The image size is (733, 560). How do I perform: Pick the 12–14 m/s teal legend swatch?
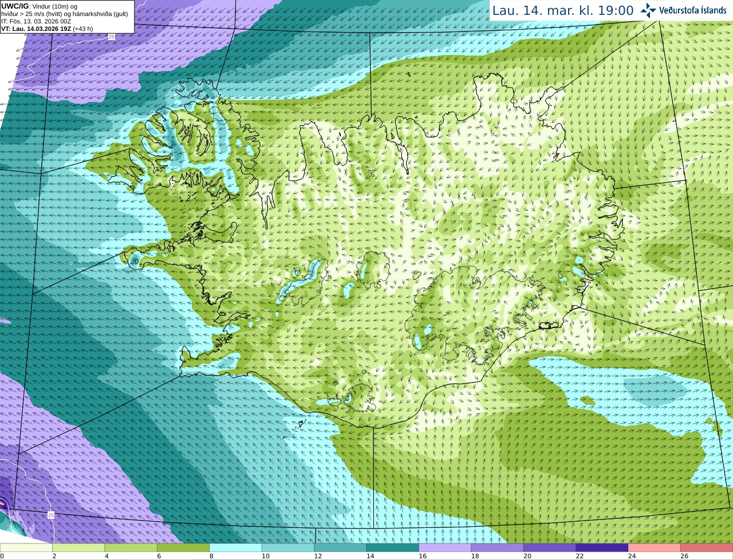341,547
